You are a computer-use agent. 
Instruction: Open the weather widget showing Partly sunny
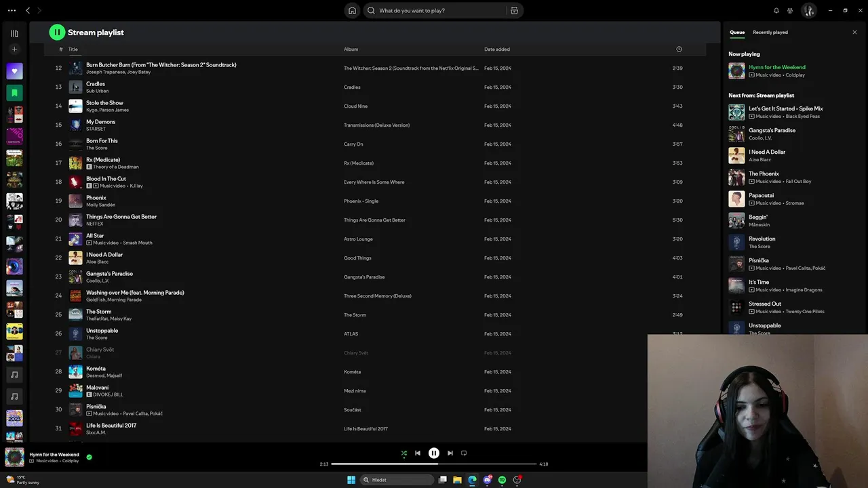[x=23, y=480]
